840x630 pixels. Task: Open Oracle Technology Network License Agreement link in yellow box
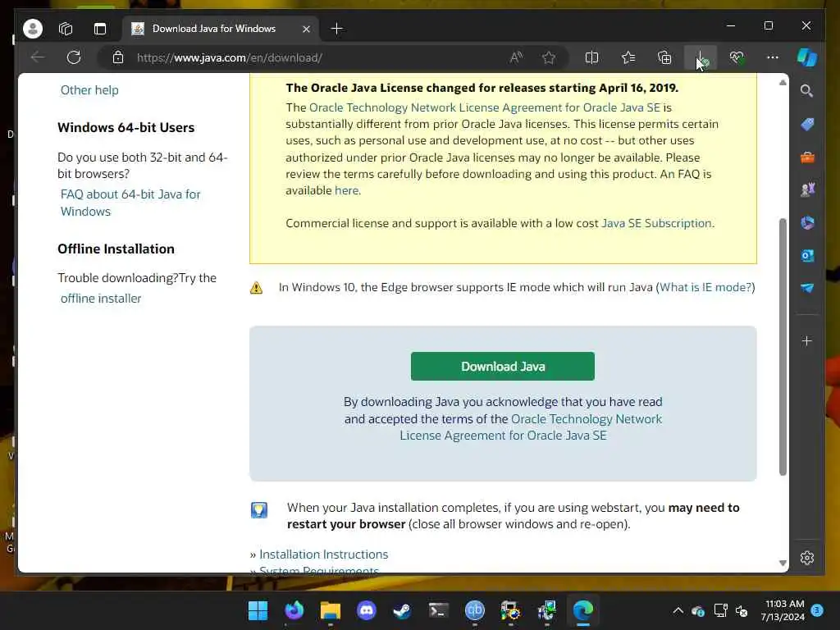[x=484, y=107]
